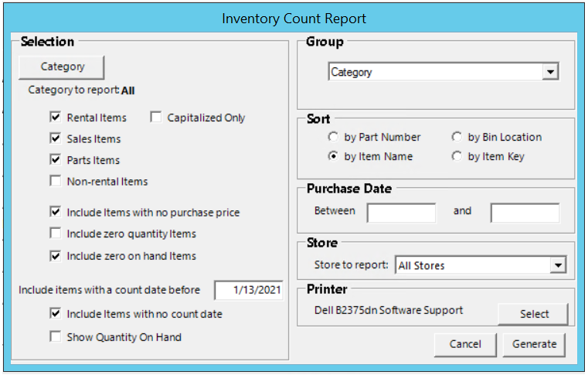Click the Generate button
Screen dimensions: 588x375
tap(534, 344)
